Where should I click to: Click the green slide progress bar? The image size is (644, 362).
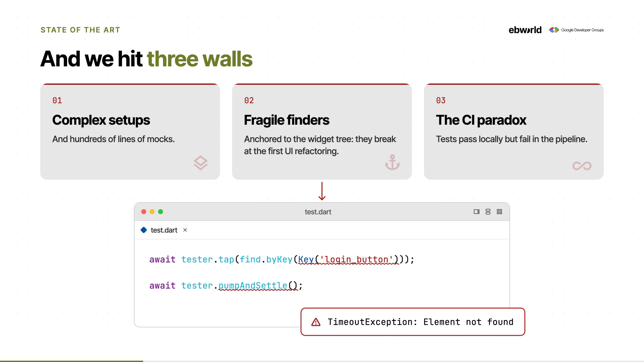[71, 361]
